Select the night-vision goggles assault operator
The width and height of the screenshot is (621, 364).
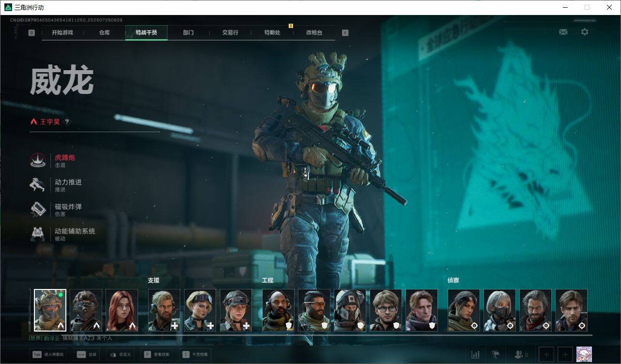(x=86, y=310)
